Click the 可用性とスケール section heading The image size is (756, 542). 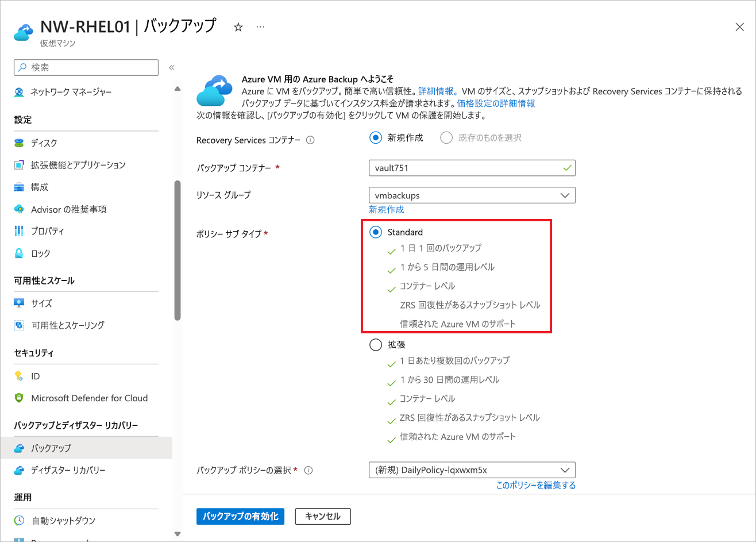click(44, 280)
